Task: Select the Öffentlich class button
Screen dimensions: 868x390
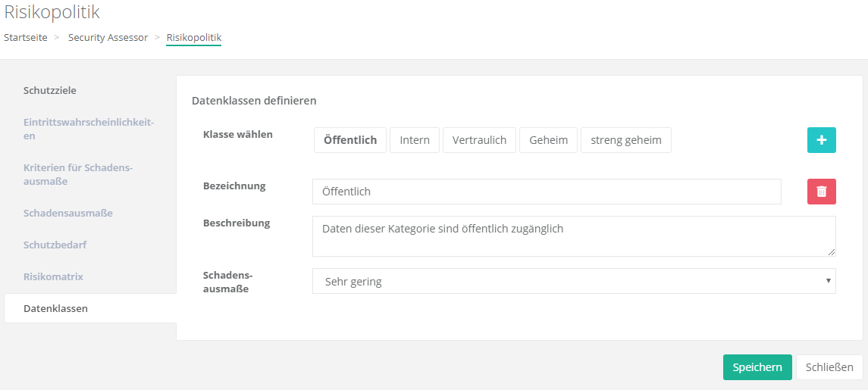Action: 350,140
